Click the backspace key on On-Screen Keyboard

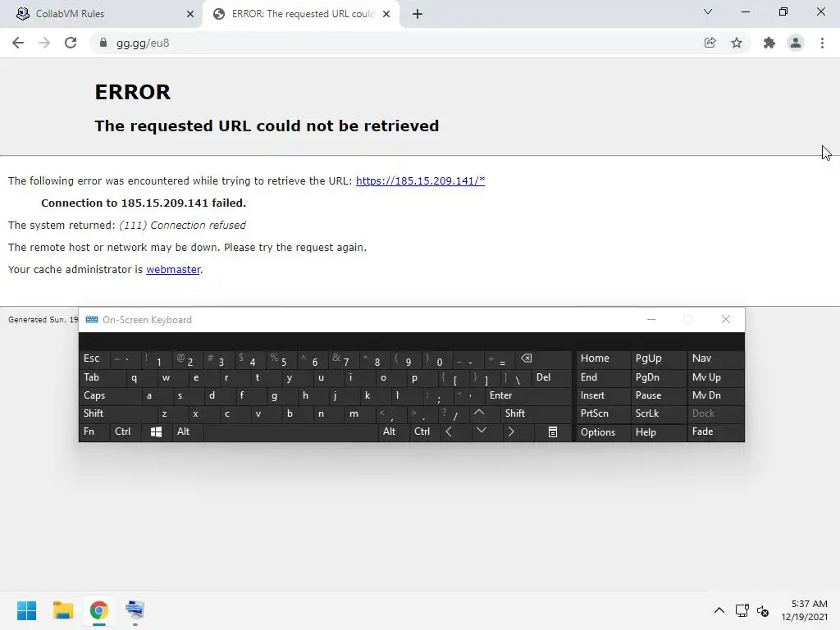tap(527, 358)
